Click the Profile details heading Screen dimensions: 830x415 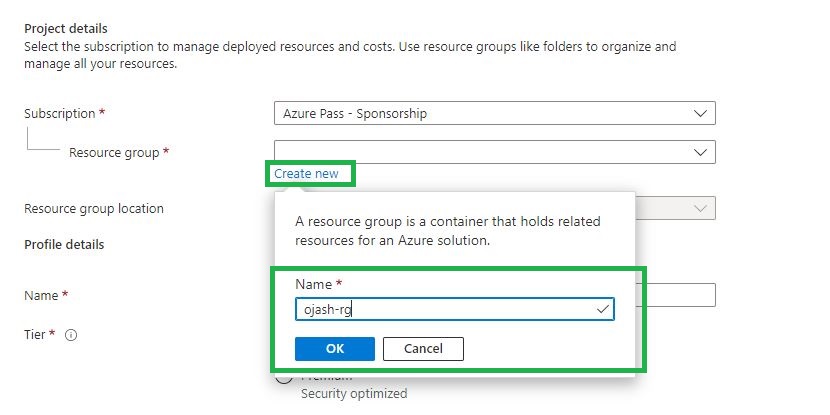coord(64,245)
